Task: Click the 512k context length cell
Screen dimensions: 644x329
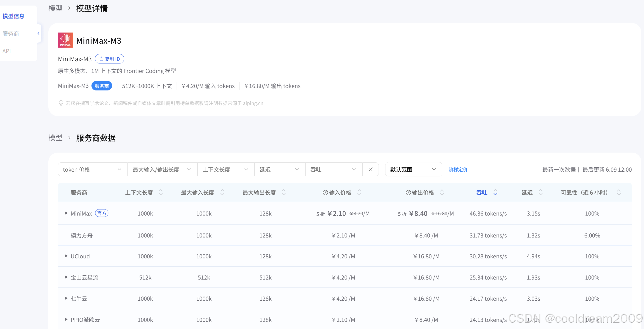Action: 145,277
